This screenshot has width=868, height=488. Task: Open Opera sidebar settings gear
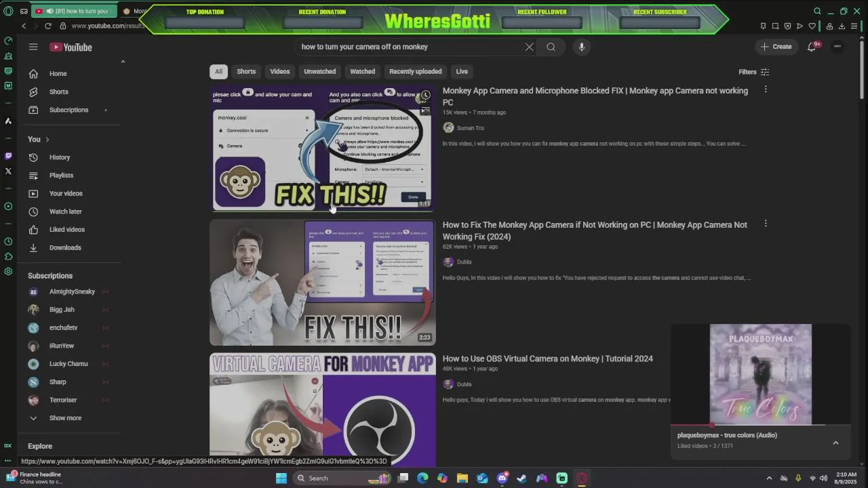(8, 271)
